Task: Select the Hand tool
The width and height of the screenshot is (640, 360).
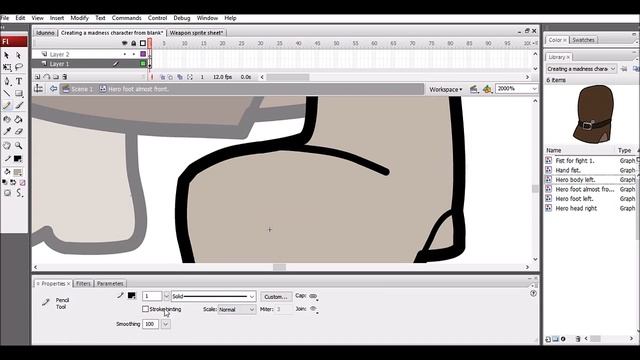Action: 7,145
